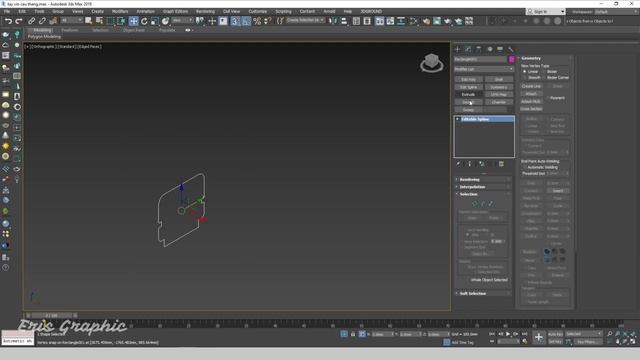Expand the Soft Selection rollout

[484, 293]
